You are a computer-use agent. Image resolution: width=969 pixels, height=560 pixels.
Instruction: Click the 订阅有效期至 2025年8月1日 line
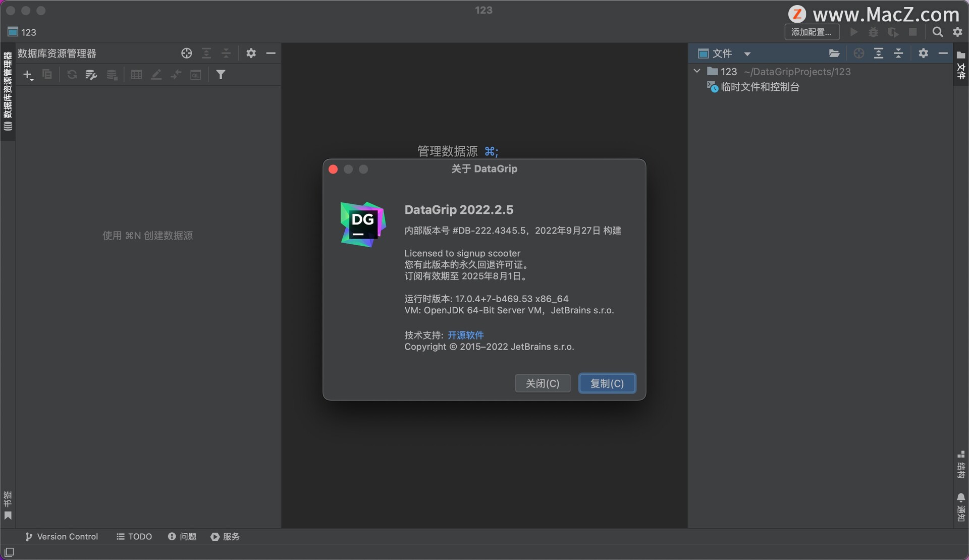[x=466, y=276]
